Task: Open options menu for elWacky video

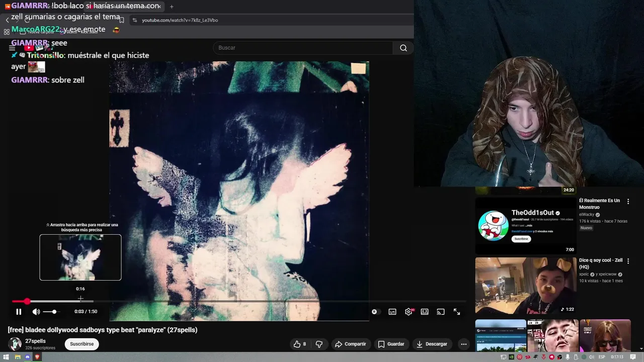Action: click(x=628, y=201)
